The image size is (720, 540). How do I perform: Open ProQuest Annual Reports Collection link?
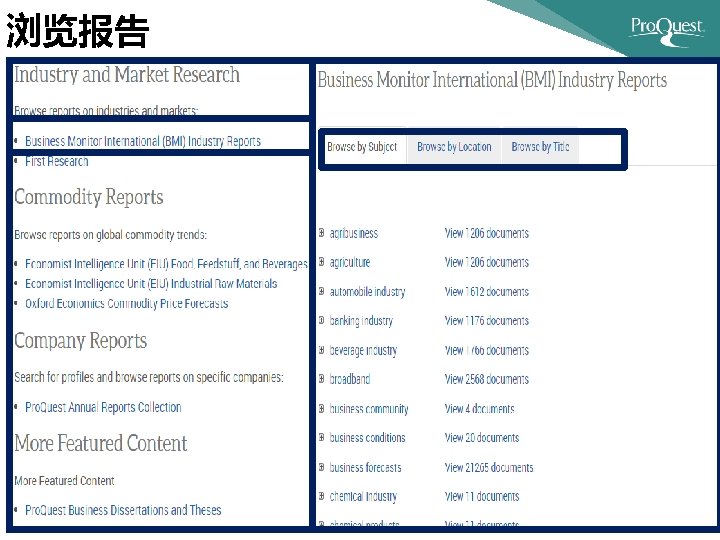click(x=103, y=407)
